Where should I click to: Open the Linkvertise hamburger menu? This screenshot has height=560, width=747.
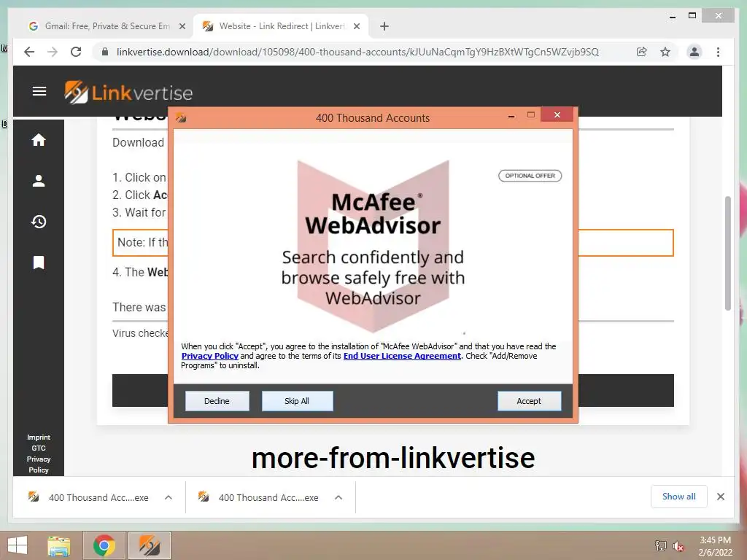coord(39,91)
